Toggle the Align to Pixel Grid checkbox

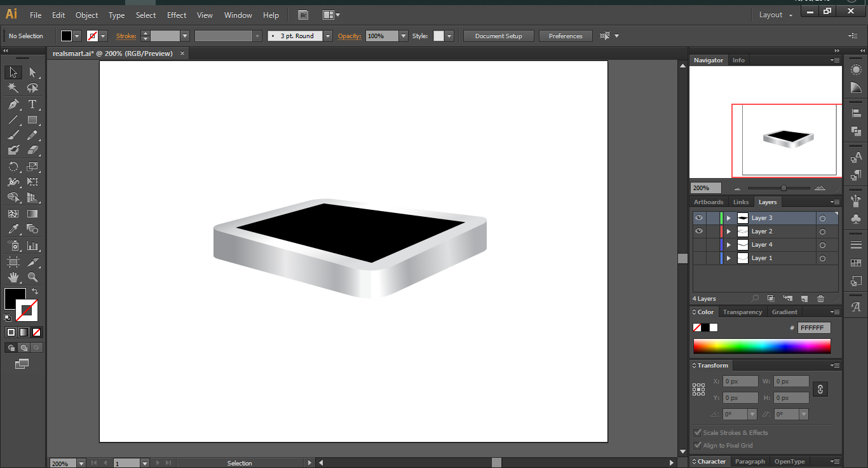pyautogui.click(x=698, y=446)
